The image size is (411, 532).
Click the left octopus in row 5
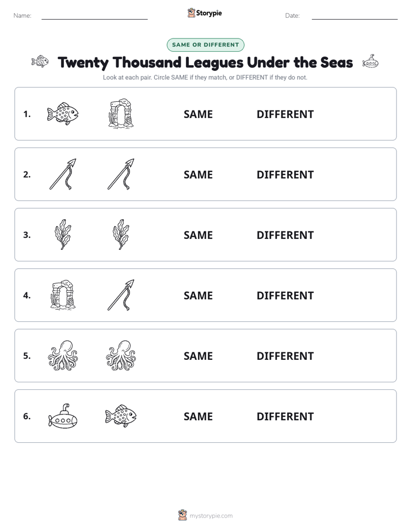pyautogui.click(x=63, y=355)
